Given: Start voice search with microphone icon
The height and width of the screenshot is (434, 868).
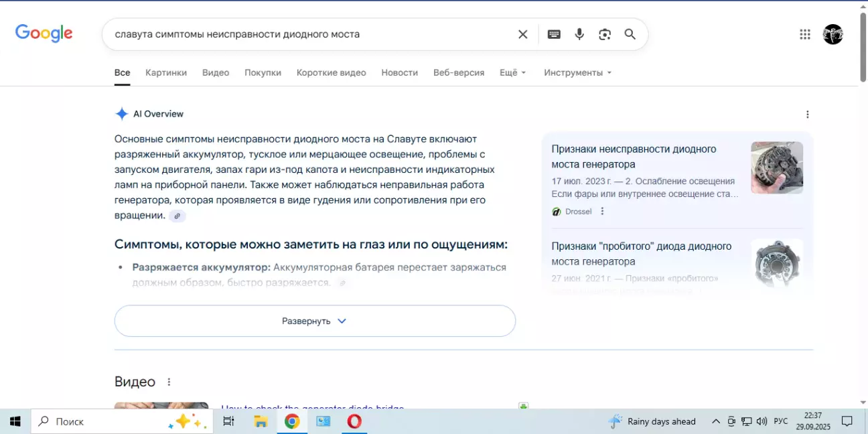Looking at the screenshot, I should (x=579, y=34).
